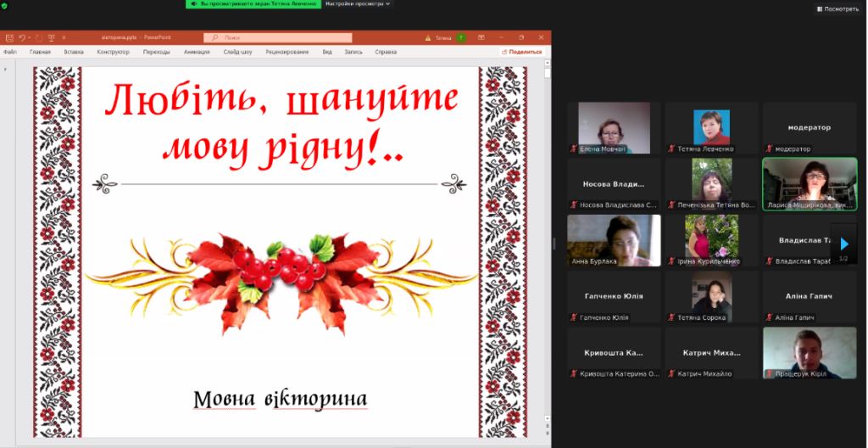Screen dimensions: 868x448
Task: Open the Вставка ribbon tab
Action: [74, 52]
